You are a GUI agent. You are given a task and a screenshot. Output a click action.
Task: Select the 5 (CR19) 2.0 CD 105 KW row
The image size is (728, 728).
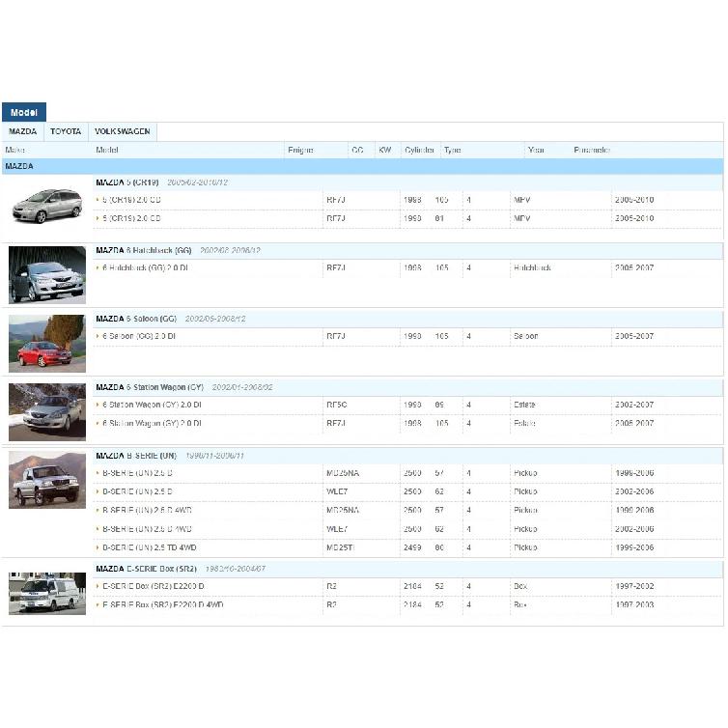click(407, 200)
